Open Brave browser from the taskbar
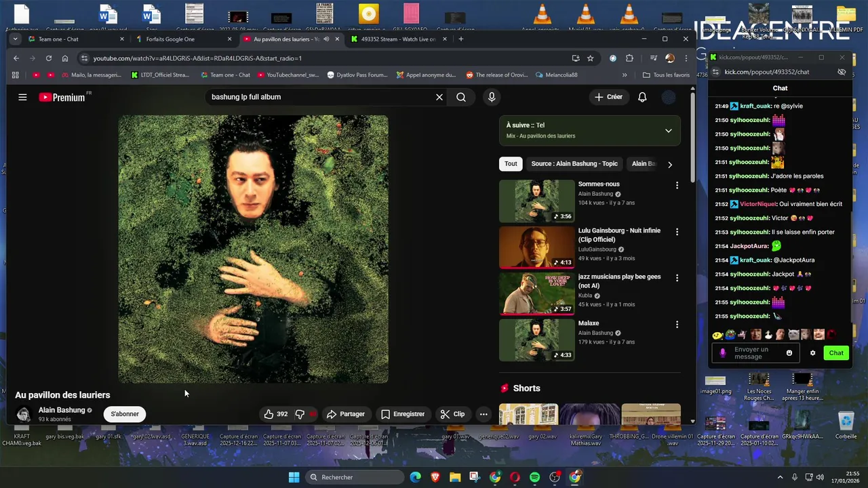The height and width of the screenshot is (488, 868). [435, 477]
